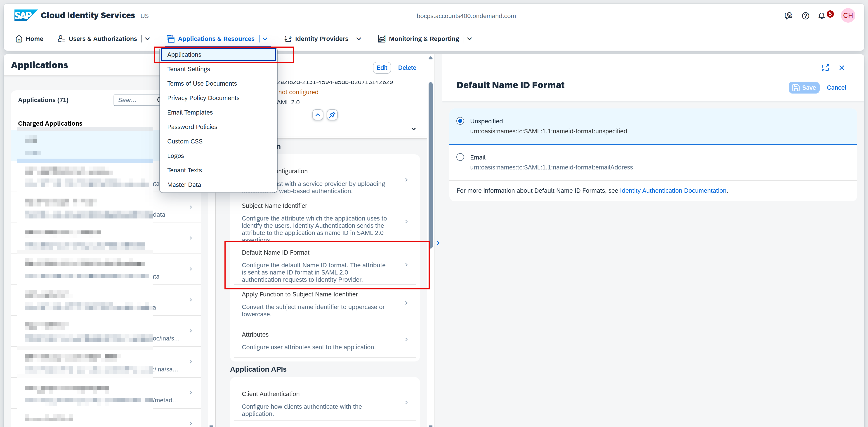
Task: Open the application row ending with /metad...
Action: tap(106, 393)
